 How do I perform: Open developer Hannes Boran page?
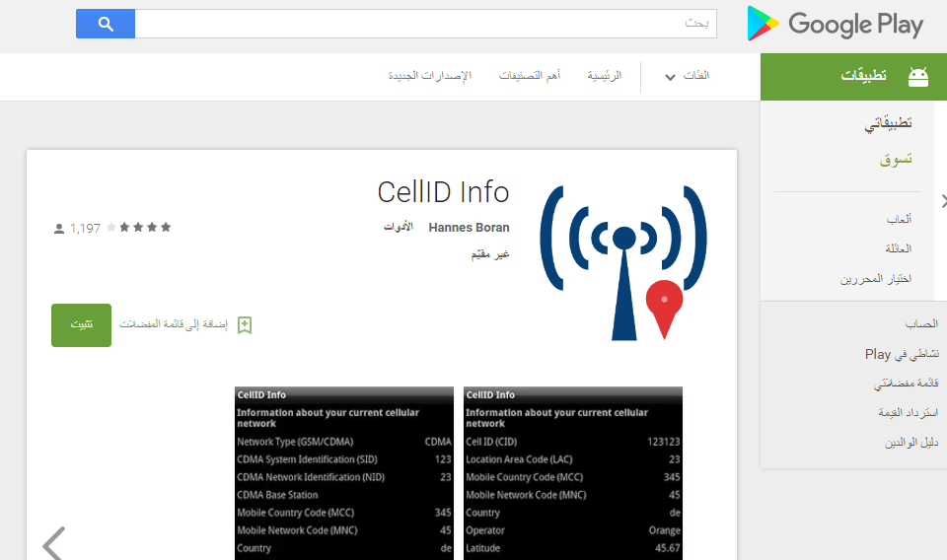tap(469, 228)
